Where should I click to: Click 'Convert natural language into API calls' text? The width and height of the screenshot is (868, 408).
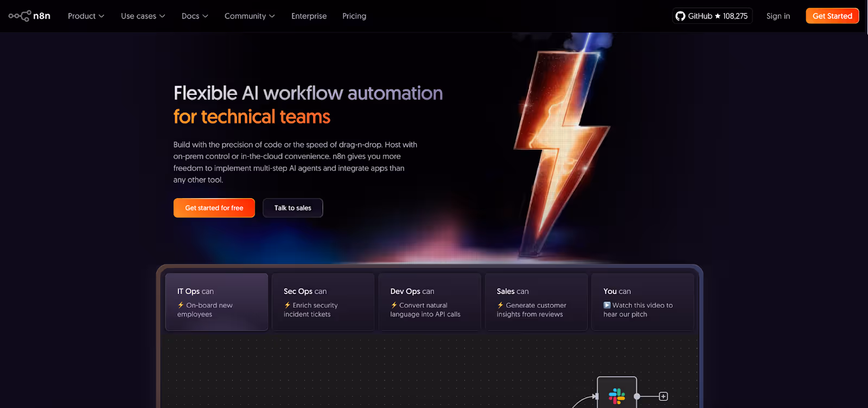(425, 310)
